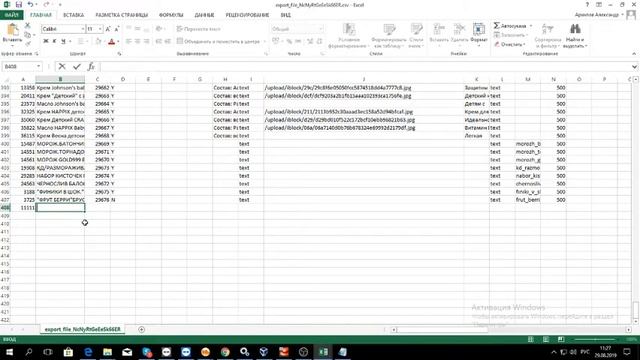Toggle wrap text (Перенести текст)
Screen dimensions: 640x360
click(199, 29)
